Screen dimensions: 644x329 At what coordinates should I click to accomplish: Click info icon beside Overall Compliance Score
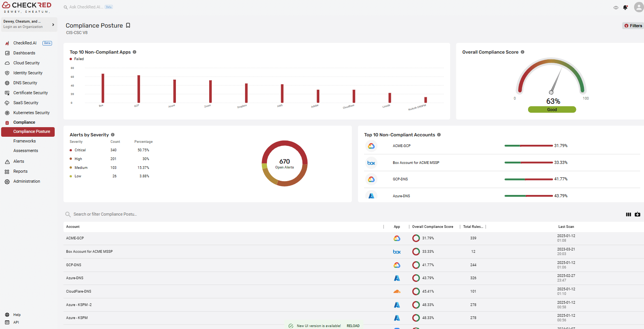click(522, 52)
